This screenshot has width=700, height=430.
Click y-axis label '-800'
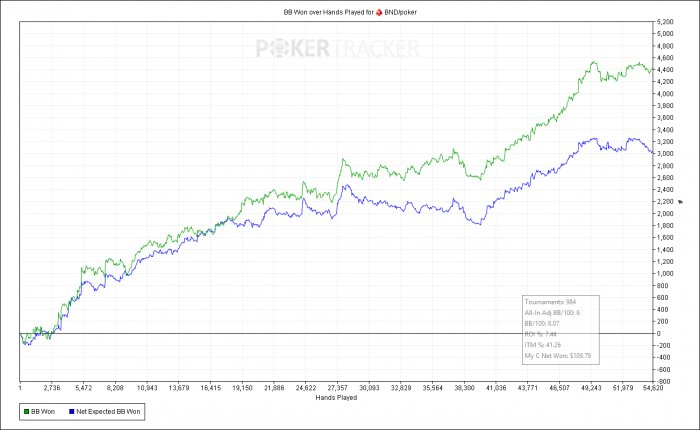[x=664, y=382]
